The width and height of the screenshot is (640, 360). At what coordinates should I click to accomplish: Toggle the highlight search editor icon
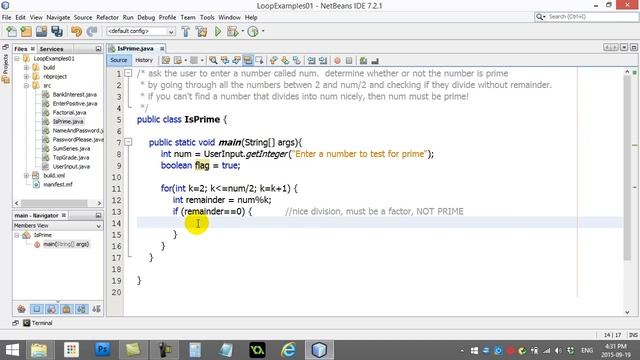(248, 60)
